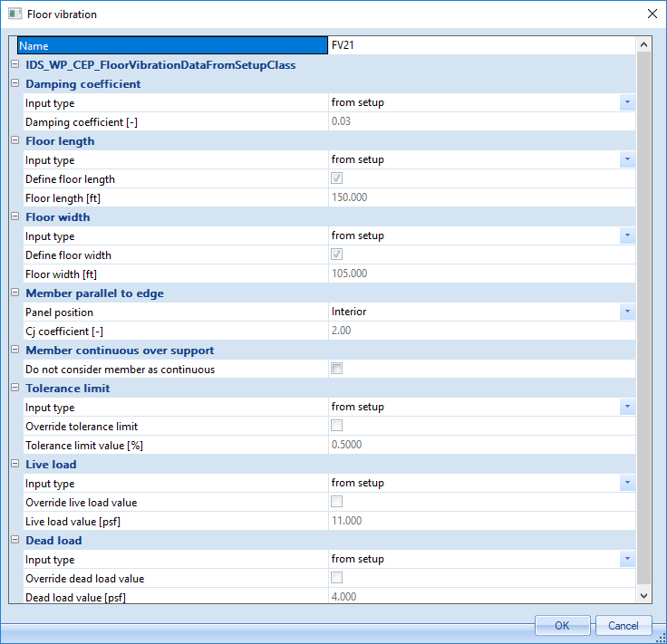Edit the Name field containing FV21

480,45
